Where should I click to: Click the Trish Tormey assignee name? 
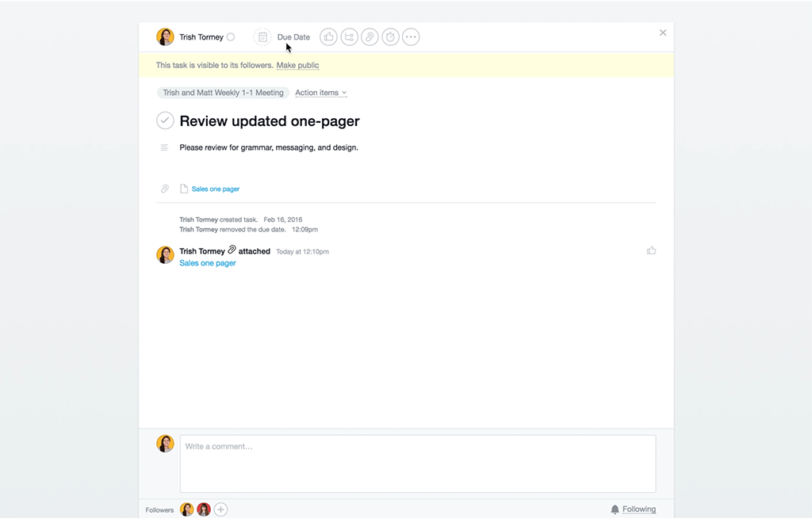click(x=201, y=37)
